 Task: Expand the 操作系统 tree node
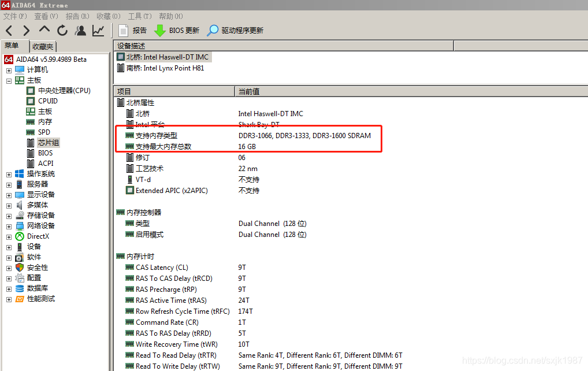coord(9,175)
